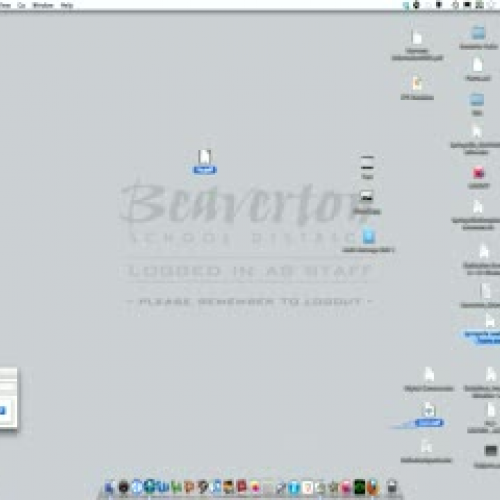The image size is (500, 500).
Task: Open the Go menu in the menu bar
Action: 22,5
